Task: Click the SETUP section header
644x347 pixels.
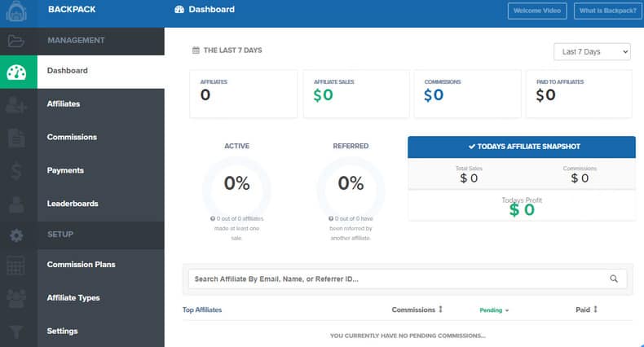Action: coord(60,235)
